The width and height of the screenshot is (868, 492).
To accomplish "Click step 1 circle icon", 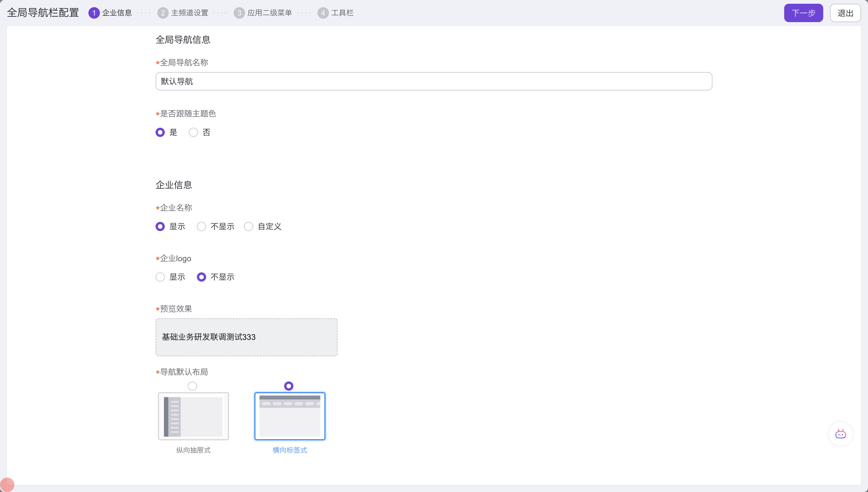I will [94, 13].
